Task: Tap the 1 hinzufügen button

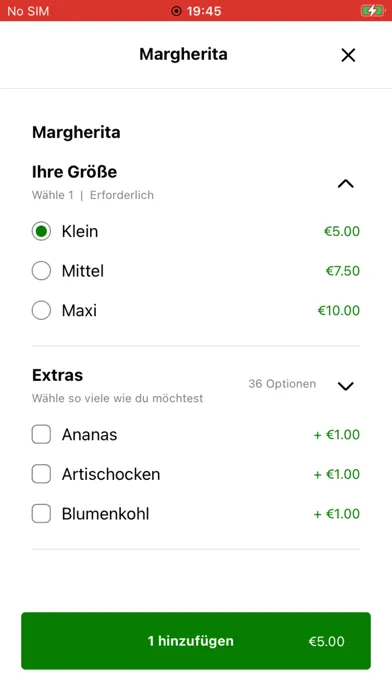Action: click(x=196, y=641)
